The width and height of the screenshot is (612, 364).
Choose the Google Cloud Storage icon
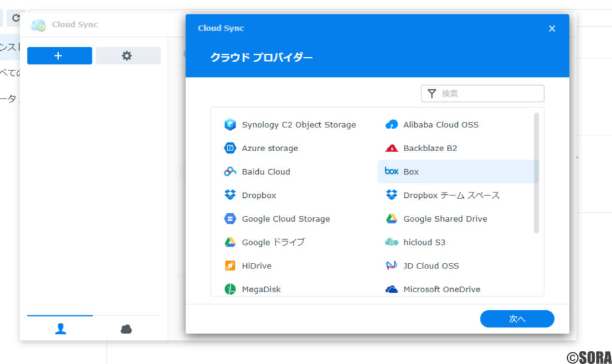click(x=230, y=219)
